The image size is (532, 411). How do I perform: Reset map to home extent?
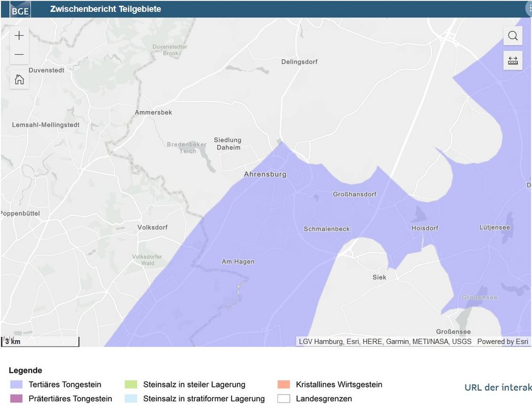tap(19, 80)
